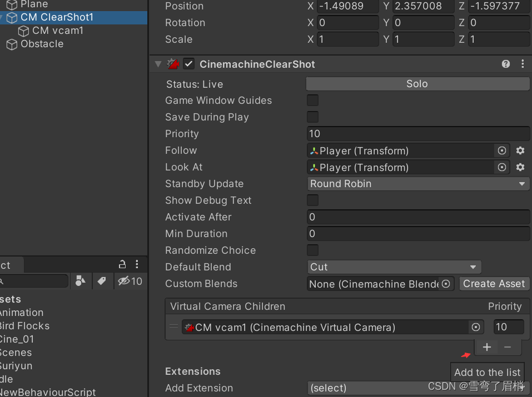Toggle the lock icon in the Project panel

tap(122, 264)
